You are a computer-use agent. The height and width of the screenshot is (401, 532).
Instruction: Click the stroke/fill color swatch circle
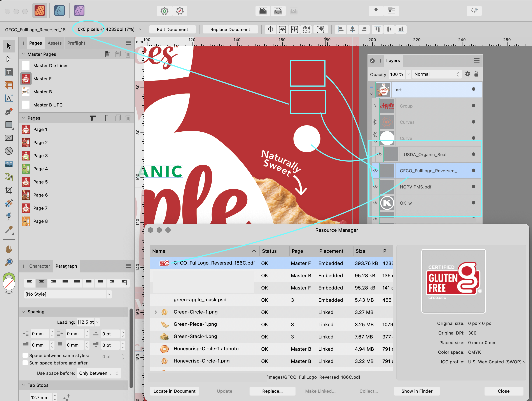(9, 284)
